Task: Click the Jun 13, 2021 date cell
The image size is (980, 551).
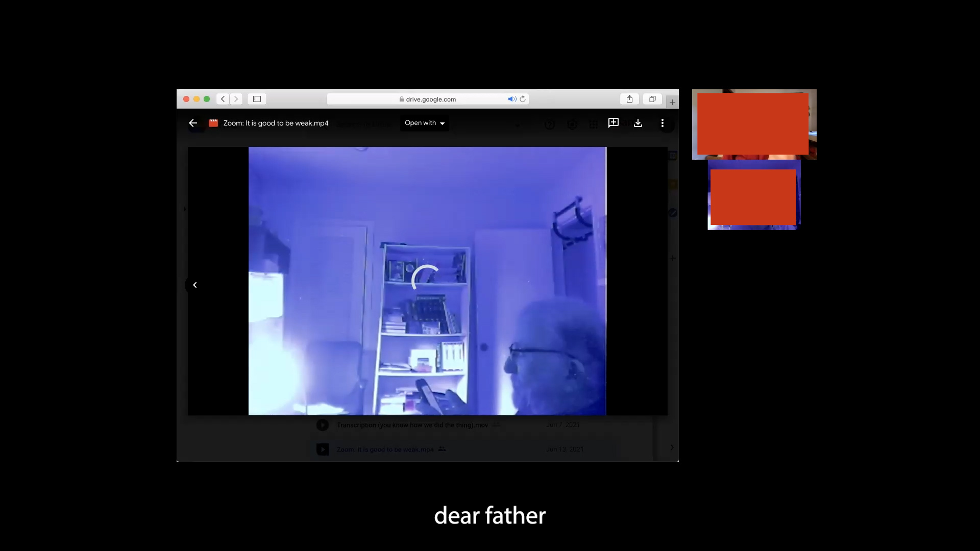Action: (565, 449)
